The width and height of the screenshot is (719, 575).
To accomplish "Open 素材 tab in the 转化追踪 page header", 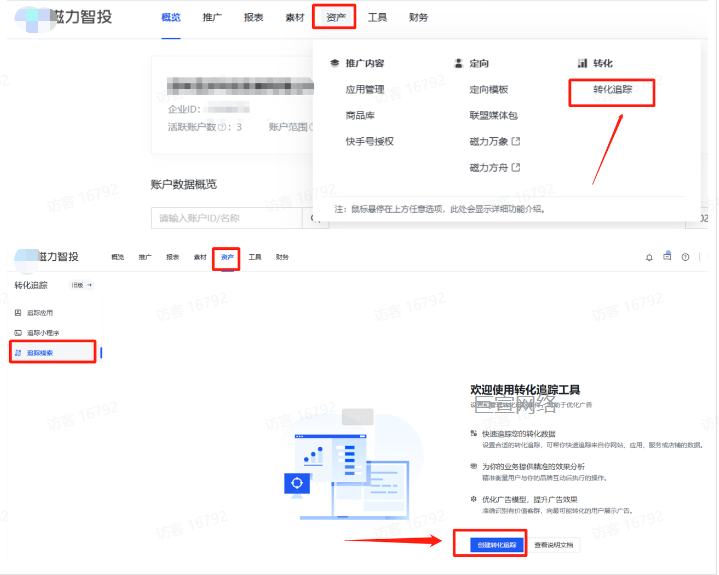I will [x=200, y=257].
